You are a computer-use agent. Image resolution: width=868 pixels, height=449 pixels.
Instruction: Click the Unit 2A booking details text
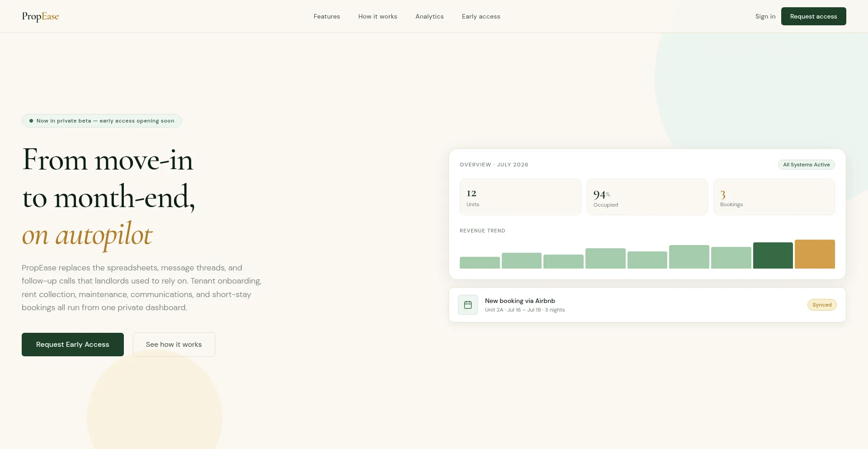[x=525, y=310]
